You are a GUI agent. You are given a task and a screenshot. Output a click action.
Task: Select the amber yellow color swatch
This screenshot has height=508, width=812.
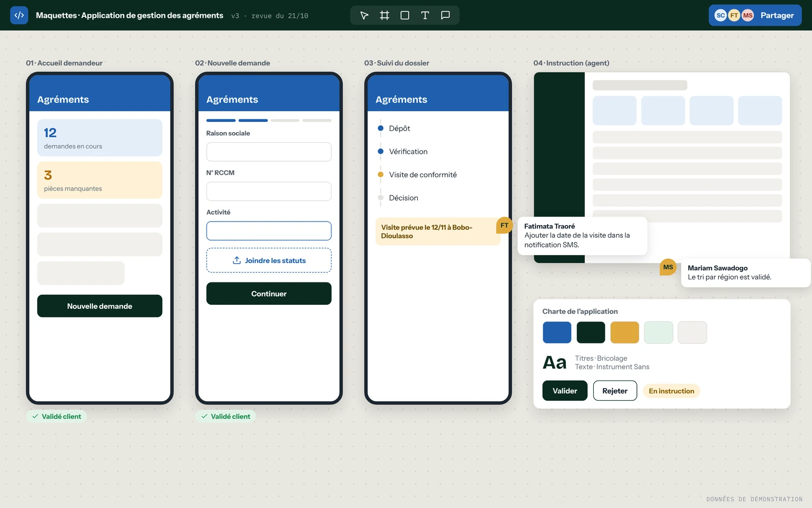tap(625, 332)
